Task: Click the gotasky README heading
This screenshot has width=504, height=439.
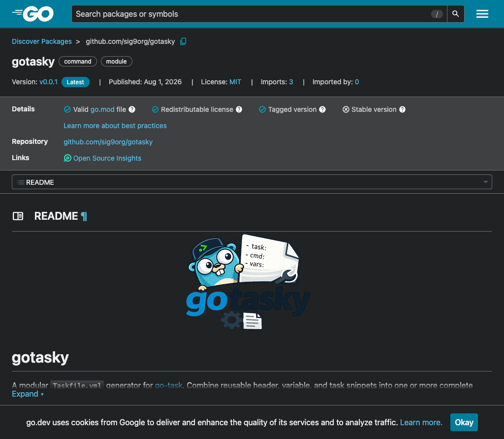Action: click(40, 358)
